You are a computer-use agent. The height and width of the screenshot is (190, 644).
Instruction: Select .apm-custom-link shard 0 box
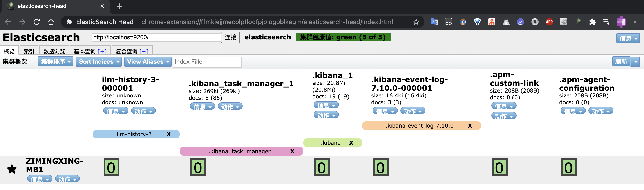499,167
